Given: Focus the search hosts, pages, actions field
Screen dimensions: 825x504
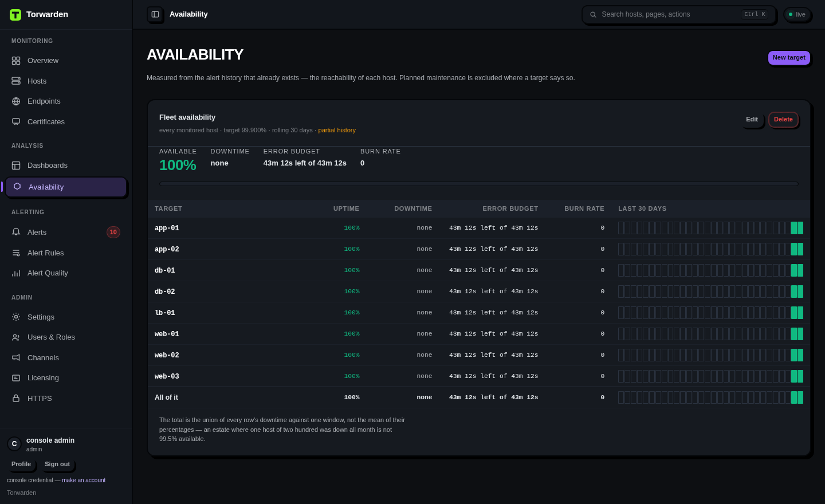Looking at the screenshot, I should 679,15.
